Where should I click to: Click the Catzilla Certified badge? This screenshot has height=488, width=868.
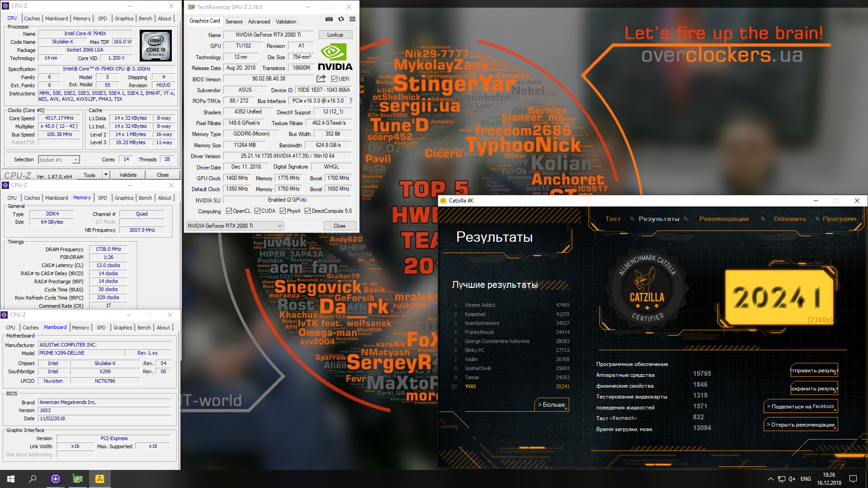[647, 289]
